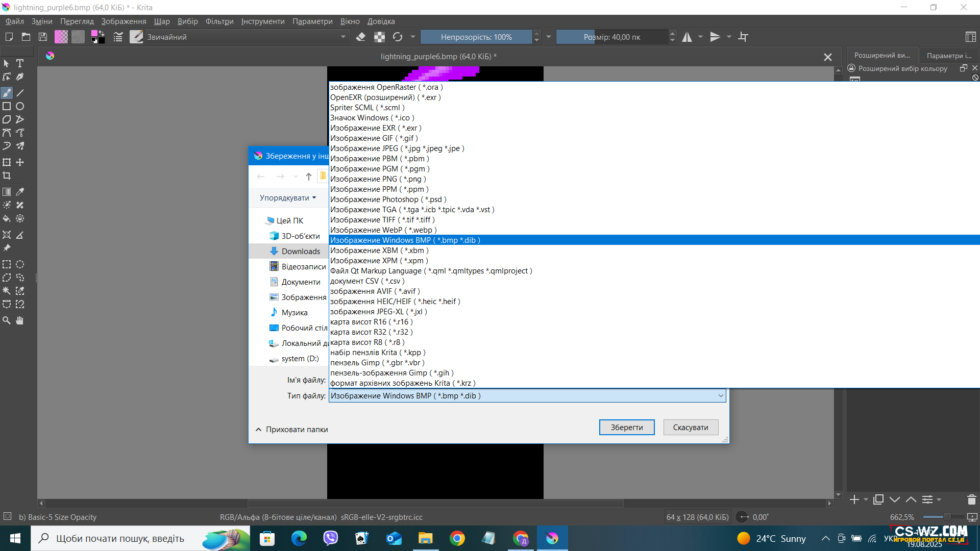Toggle horizontal mirror tool
Viewport: 980px width, 551px height.
tap(687, 37)
